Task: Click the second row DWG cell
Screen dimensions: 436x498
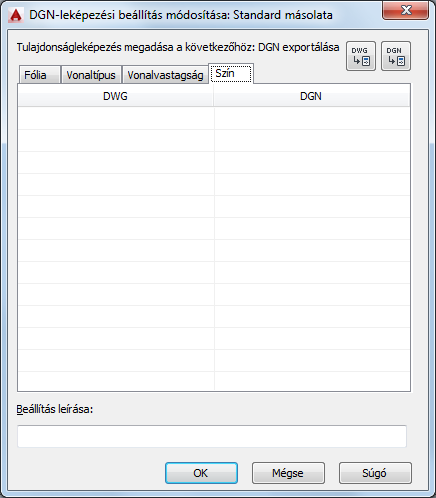Action: (x=116, y=140)
